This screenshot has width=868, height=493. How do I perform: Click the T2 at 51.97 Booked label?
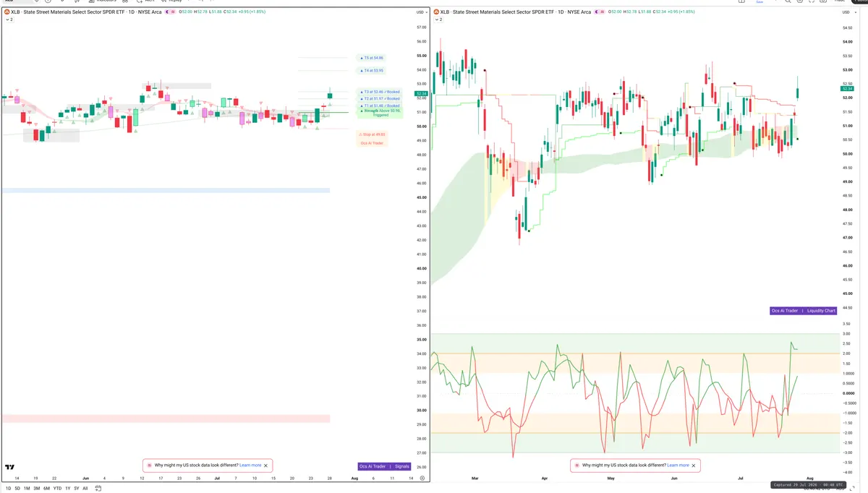coord(380,99)
